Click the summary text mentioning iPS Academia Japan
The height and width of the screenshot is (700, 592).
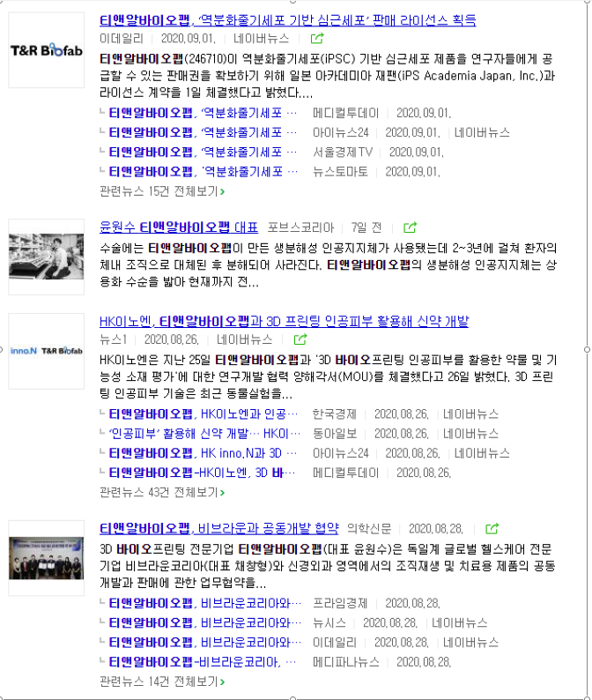click(x=327, y=76)
